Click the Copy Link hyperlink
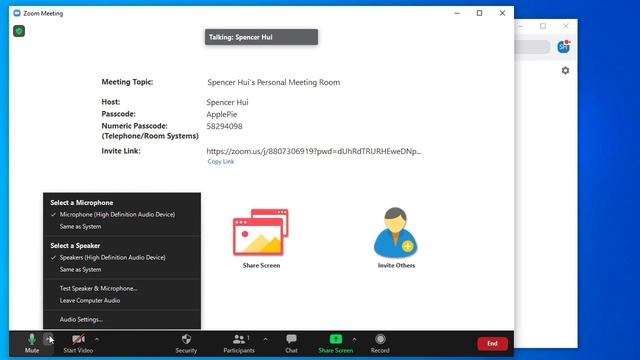 click(220, 162)
